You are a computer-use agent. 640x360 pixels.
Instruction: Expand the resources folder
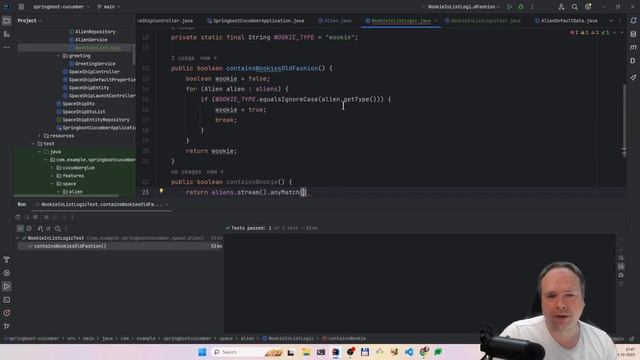pyautogui.click(x=39, y=136)
